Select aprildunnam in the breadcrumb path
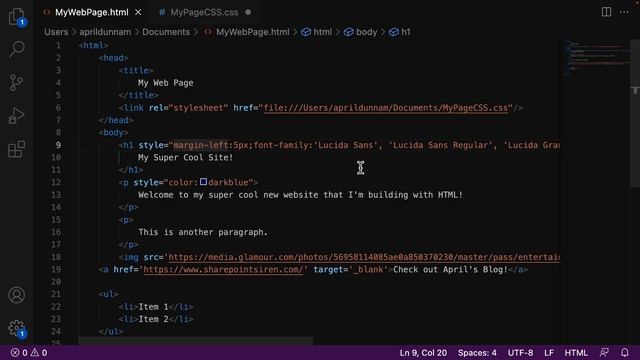The image size is (640, 360). click(x=105, y=32)
